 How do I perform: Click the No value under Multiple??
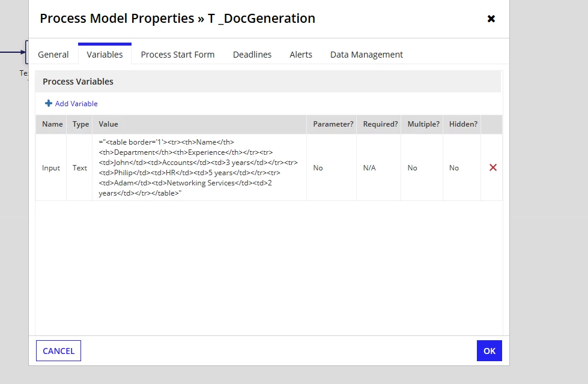point(413,168)
